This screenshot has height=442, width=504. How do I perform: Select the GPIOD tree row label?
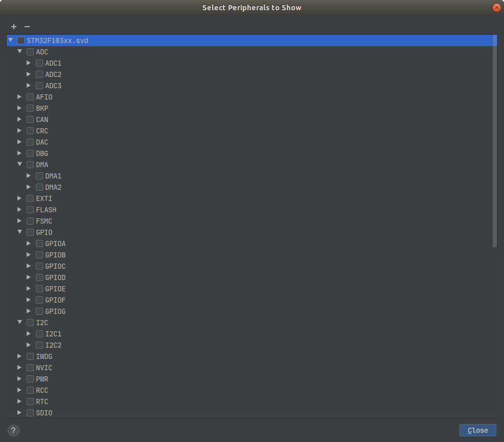coord(55,277)
